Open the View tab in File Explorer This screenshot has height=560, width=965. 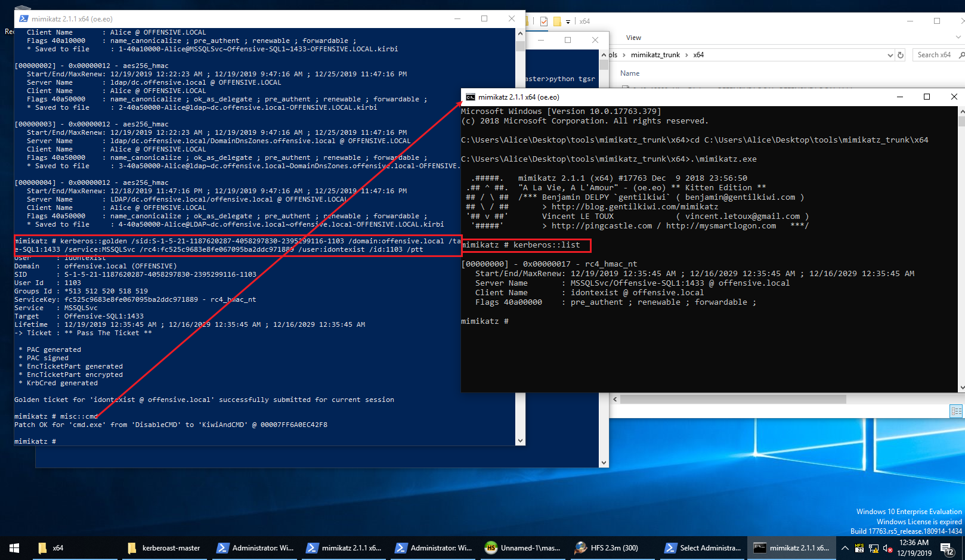tap(633, 38)
